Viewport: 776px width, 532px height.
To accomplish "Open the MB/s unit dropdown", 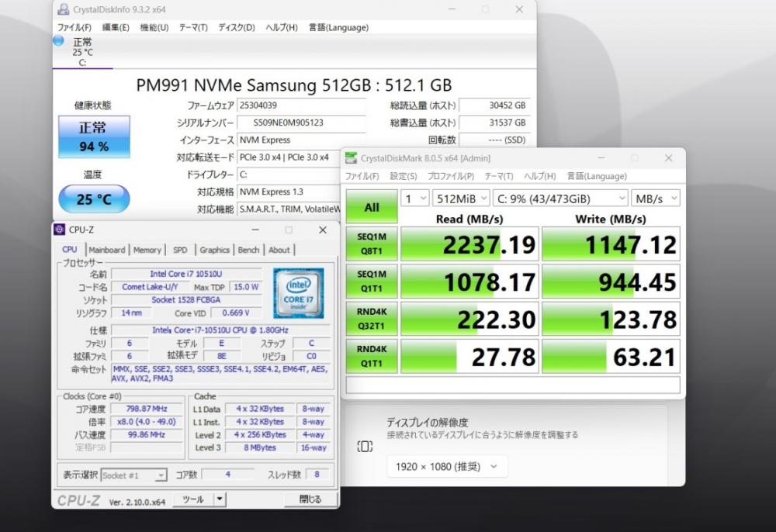I will point(656,199).
